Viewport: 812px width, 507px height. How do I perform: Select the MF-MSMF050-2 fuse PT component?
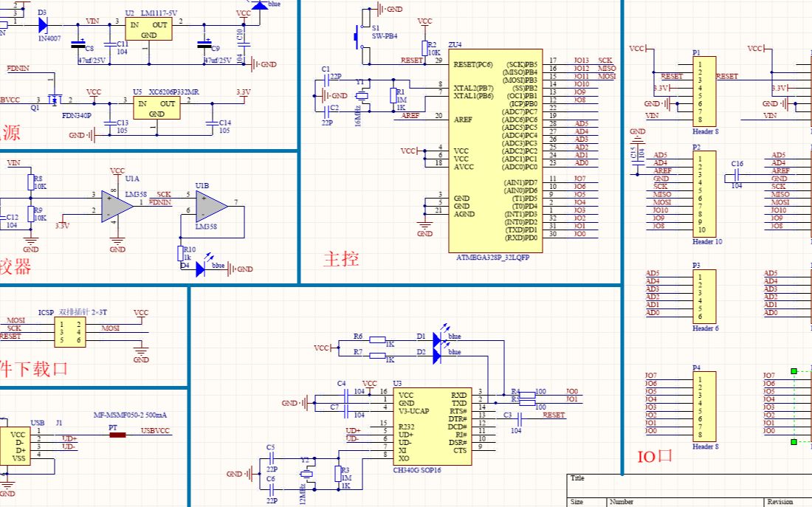pyautogui.click(x=117, y=435)
